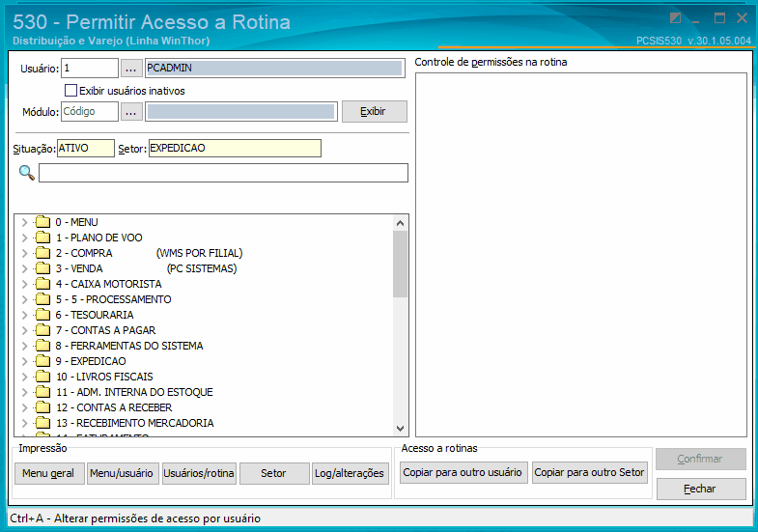Screen dimensions: 758x532
Task: Click the Exibir button
Action: click(374, 112)
